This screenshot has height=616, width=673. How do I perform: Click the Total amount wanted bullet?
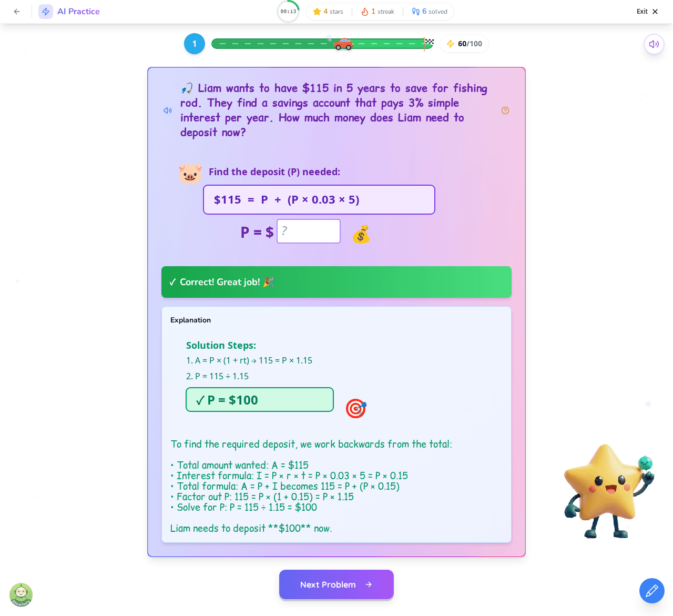tap(240, 465)
